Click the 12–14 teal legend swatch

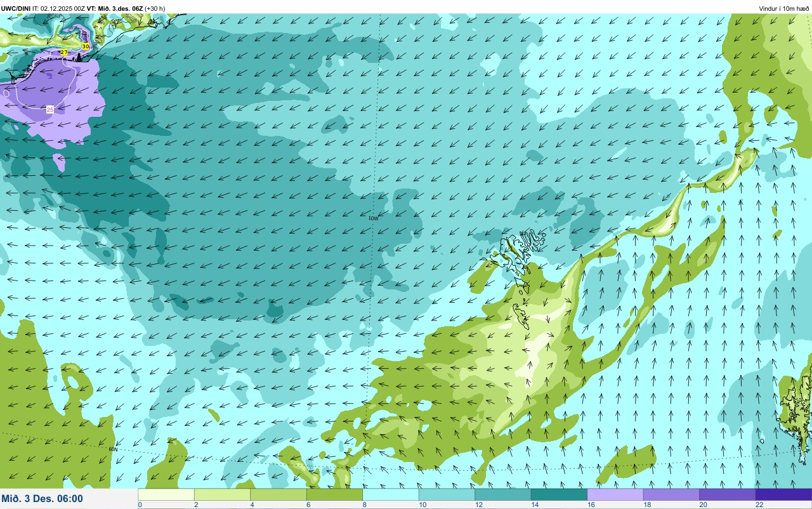503,494
